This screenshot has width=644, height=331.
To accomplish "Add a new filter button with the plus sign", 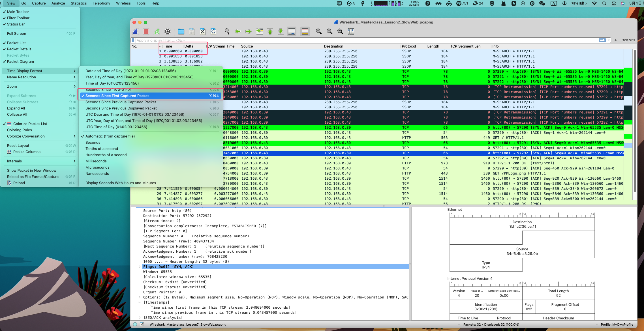I will pos(616,40).
